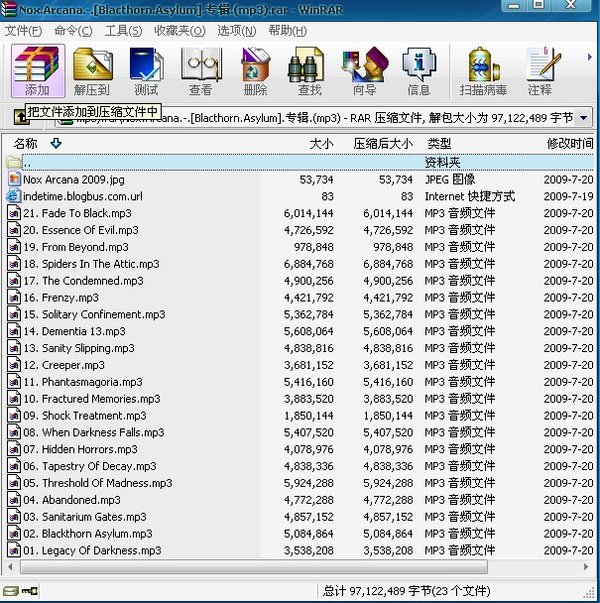Click the go up one level icon
This screenshot has height=603, width=600.
tap(20, 117)
